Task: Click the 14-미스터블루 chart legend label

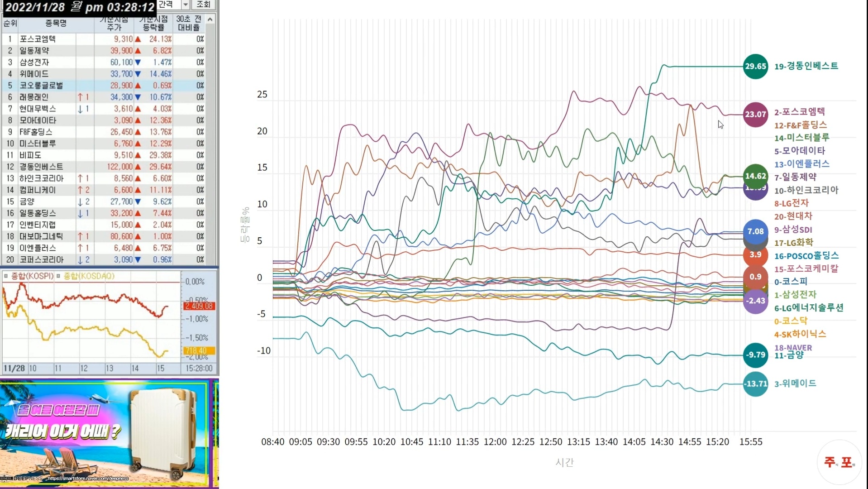Action: [x=801, y=138]
